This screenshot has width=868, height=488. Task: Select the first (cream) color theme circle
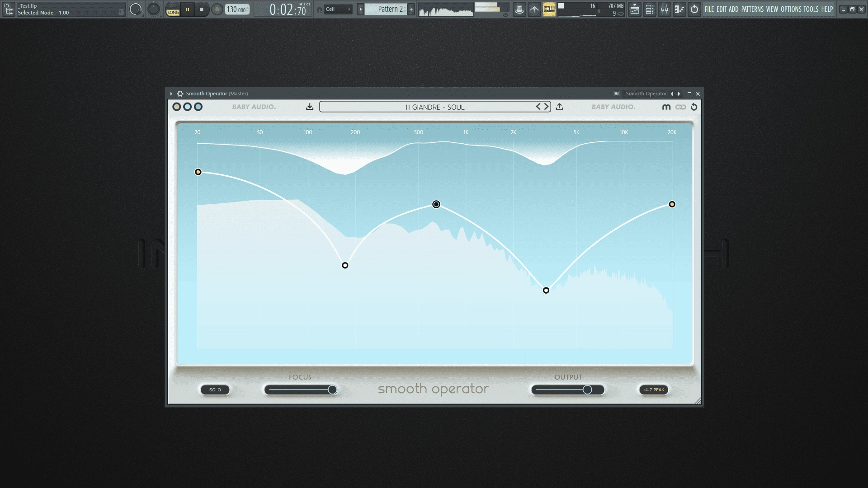(x=177, y=107)
